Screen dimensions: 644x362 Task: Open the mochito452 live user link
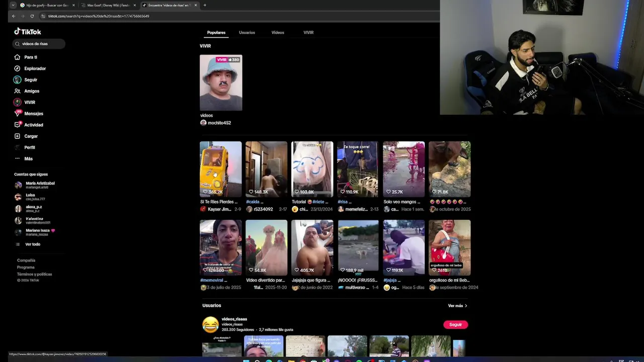click(x=219, y=123)
